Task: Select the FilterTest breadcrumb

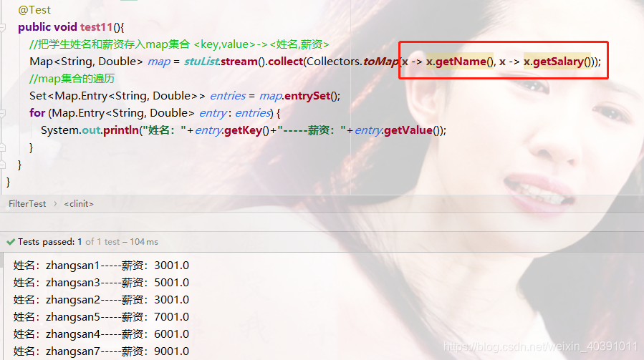Action: (27, 203)
